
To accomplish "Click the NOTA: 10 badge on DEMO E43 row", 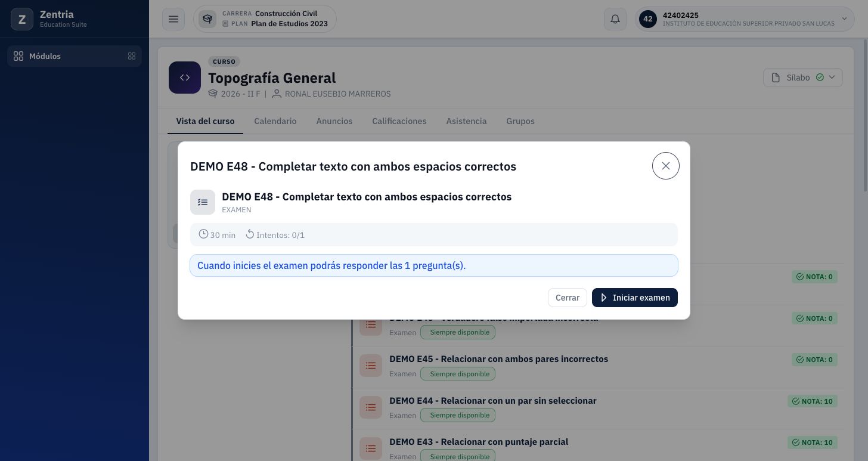I will (813, 443).
